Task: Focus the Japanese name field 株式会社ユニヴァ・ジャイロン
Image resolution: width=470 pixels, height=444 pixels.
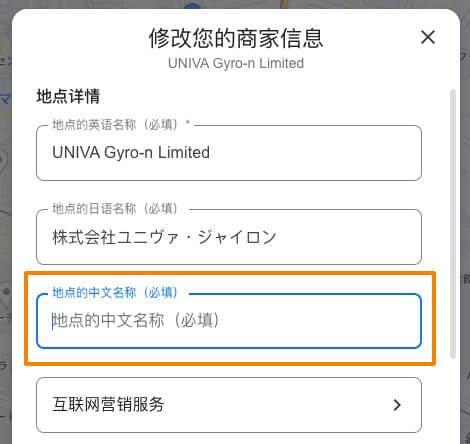Action: (x=229, y=237)
